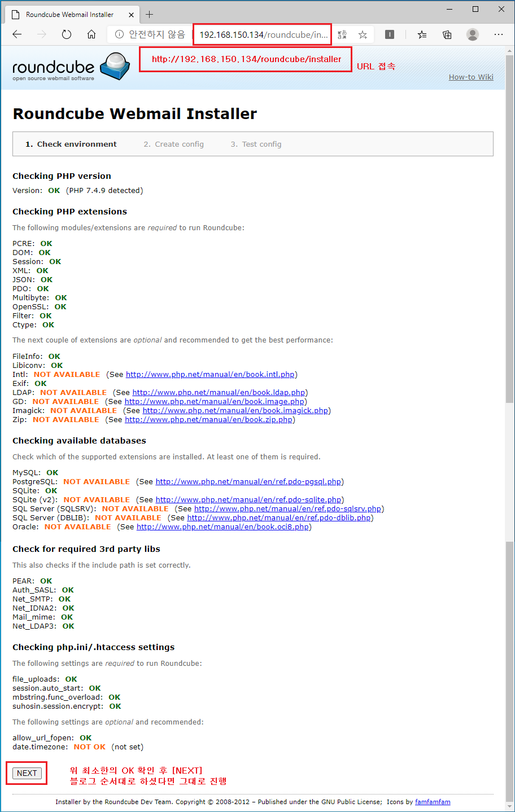
Task: Click the 'Imagick' extension label
Action: pyautogui.click(x=28, y=410)
